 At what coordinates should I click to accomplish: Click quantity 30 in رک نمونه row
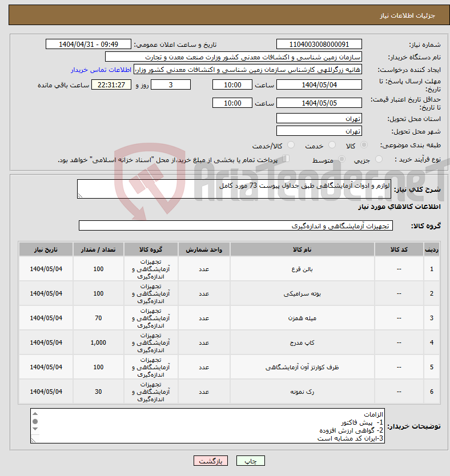point(98,392)
